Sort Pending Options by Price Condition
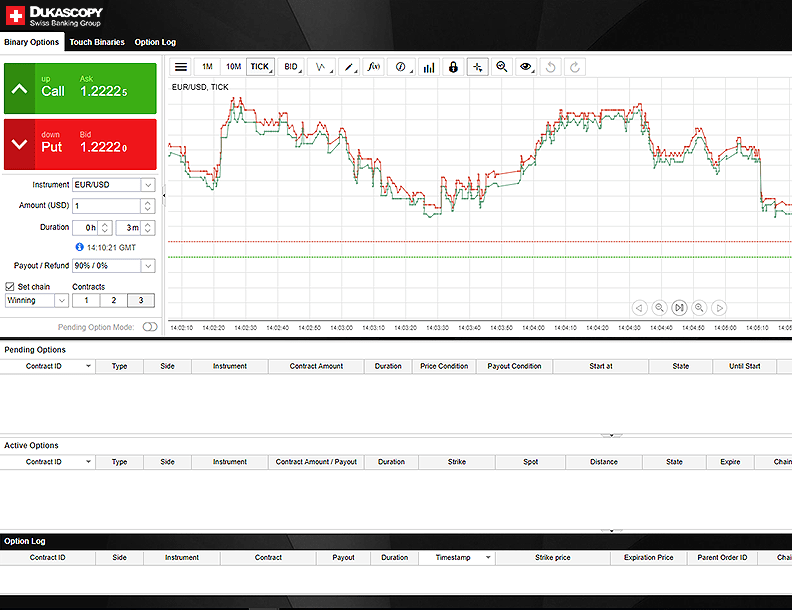The width and height of the screenshot is (792, 610). pos(444,366)
